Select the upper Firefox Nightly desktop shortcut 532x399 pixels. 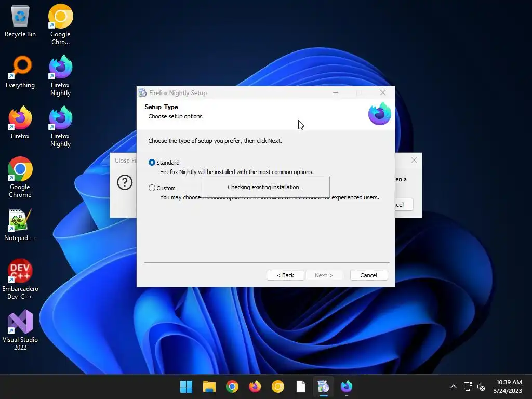pos(60,75)
